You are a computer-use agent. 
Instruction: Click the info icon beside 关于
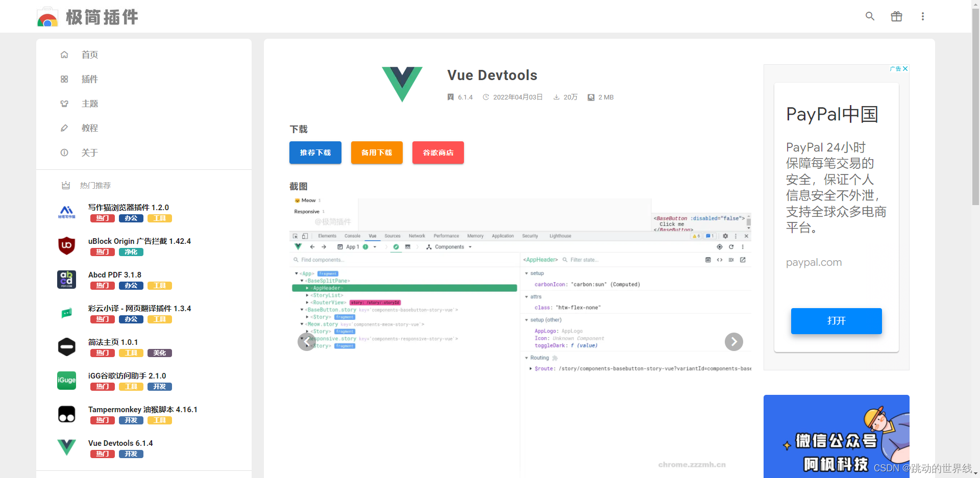64,153
